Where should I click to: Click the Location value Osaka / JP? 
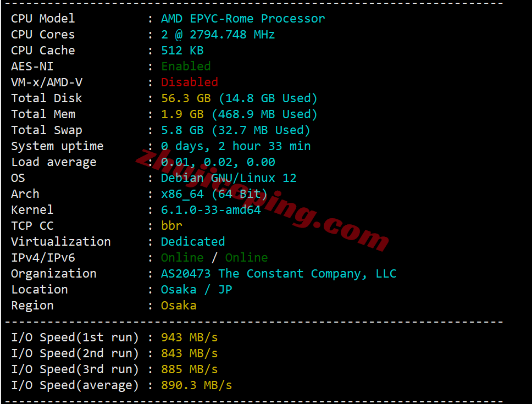196,290
